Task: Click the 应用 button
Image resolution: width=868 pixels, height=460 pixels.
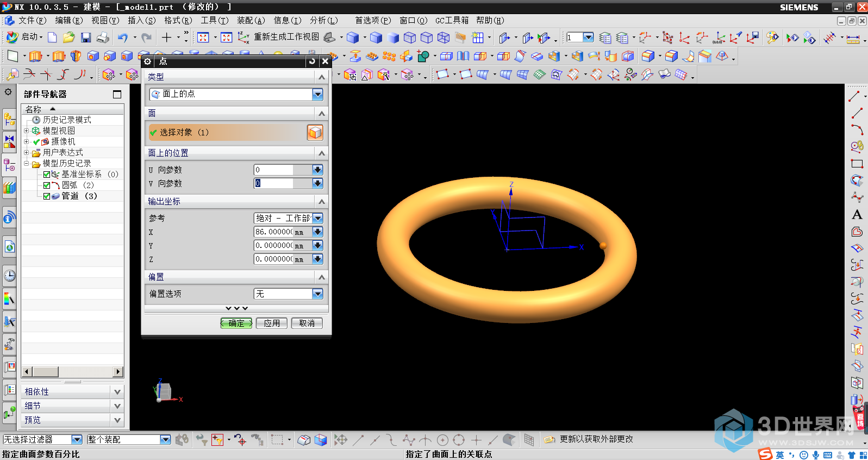Action: pos(272,323)
